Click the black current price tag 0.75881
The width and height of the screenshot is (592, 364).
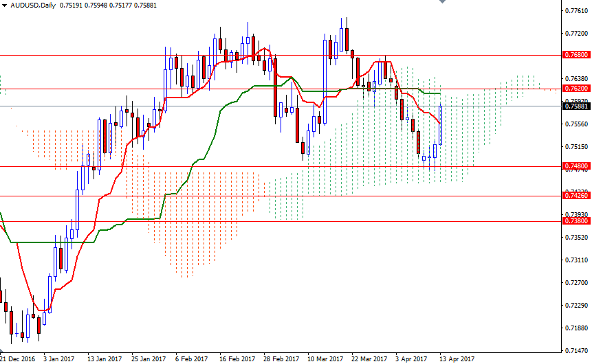pos(575,106)
